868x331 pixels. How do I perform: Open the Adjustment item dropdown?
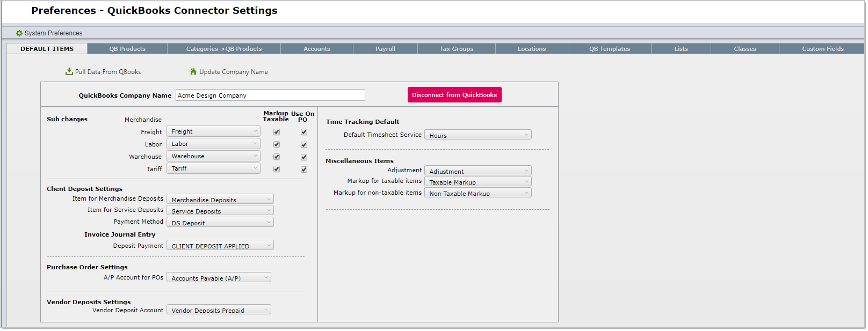(x=478, y=171)
